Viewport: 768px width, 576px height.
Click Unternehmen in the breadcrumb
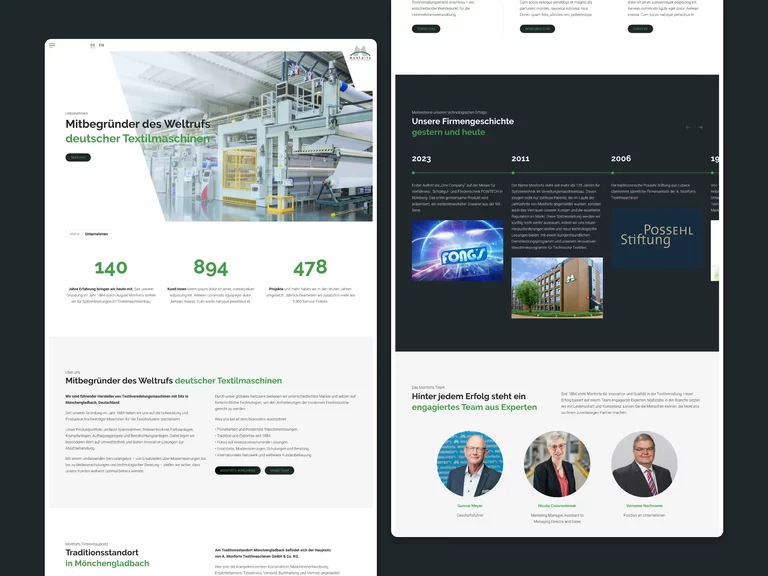96,234
